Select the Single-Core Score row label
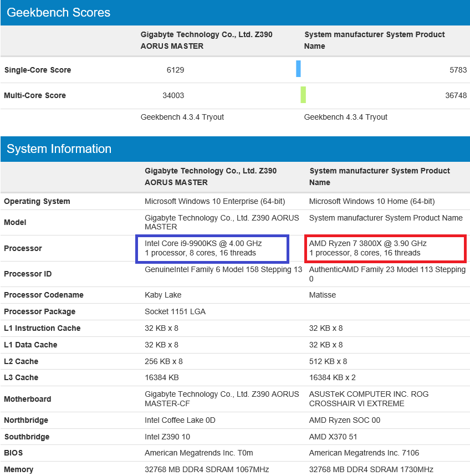 point(38,70)
